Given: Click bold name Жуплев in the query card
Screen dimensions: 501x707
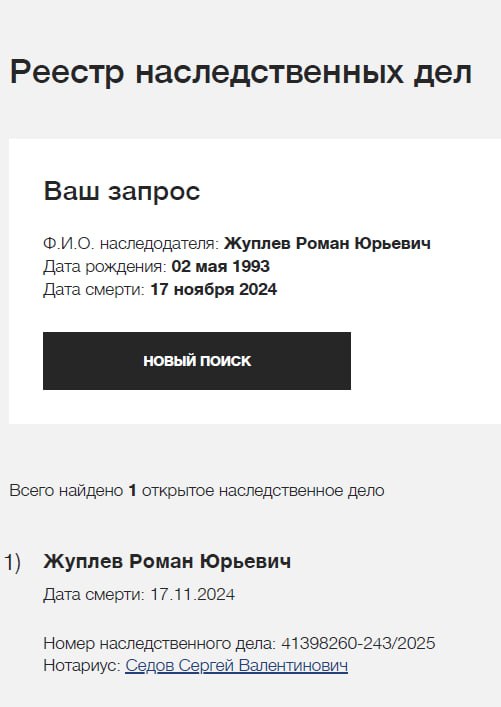Looking at the screenshot, I should click(x=257, y=243).
